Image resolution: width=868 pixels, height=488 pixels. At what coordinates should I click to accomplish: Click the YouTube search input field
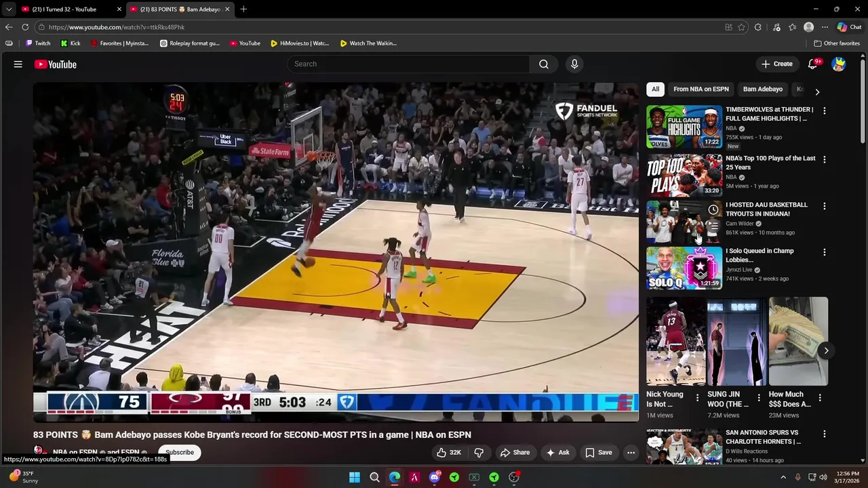coord(409,64)
